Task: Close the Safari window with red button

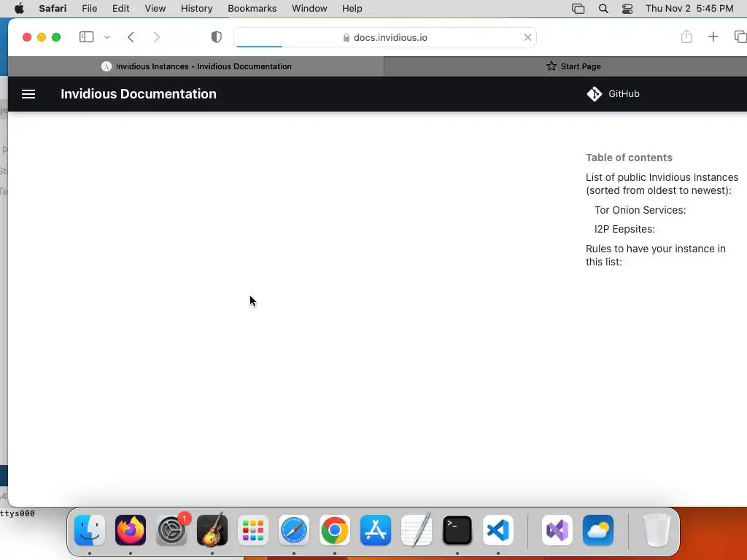Action: pos(27,37)
